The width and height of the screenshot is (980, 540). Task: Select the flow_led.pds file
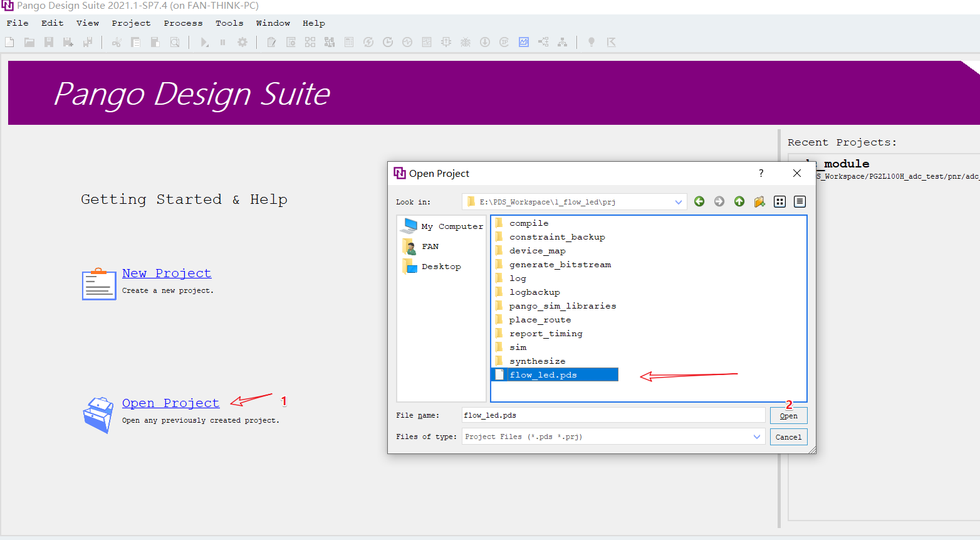click(555, 375)
